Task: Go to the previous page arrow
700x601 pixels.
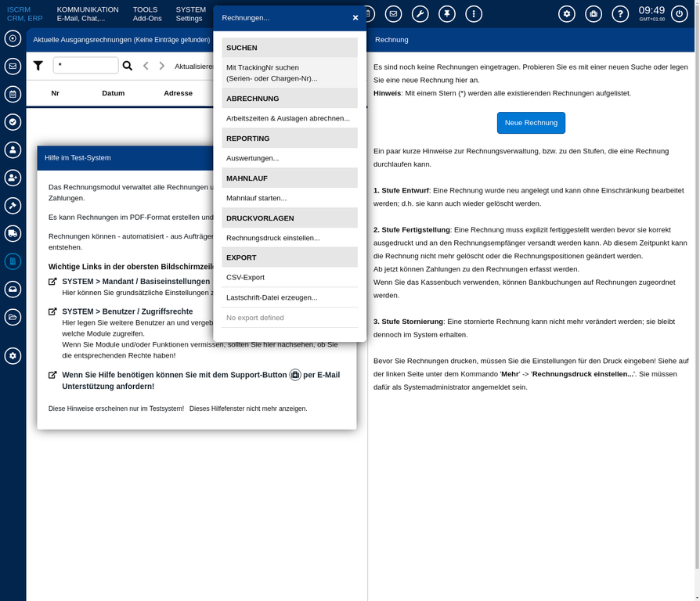Action: pyautogui.click(x=146, y=66)
